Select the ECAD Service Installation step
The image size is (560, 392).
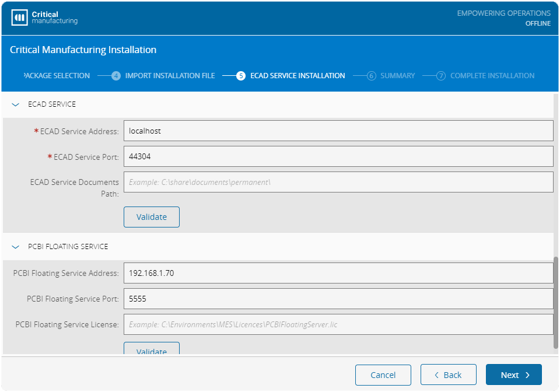297,76
